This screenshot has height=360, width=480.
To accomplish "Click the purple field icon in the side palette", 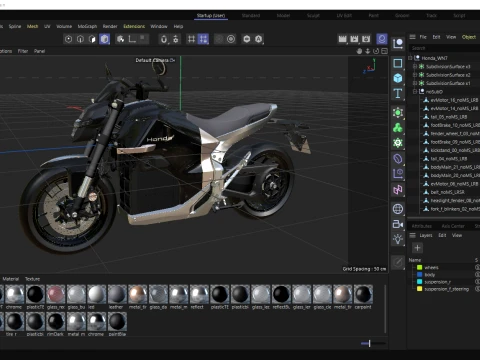I will tap(398, 174).
